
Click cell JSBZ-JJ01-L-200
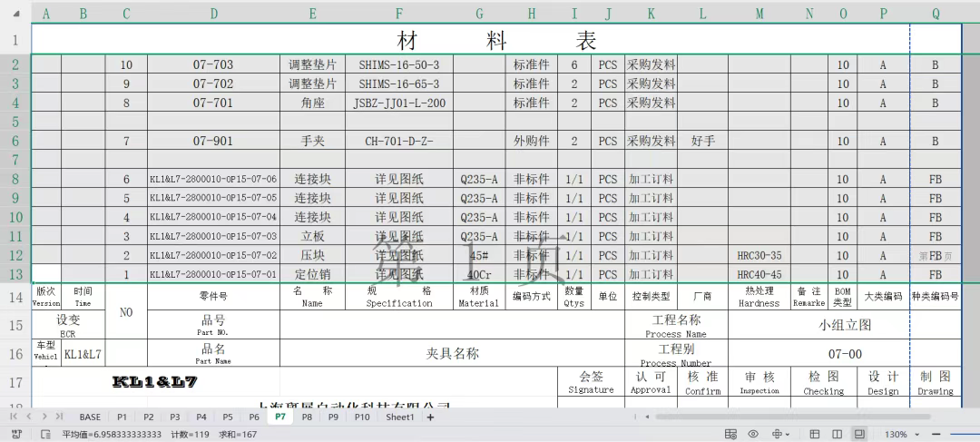click(x=398, y=103)
